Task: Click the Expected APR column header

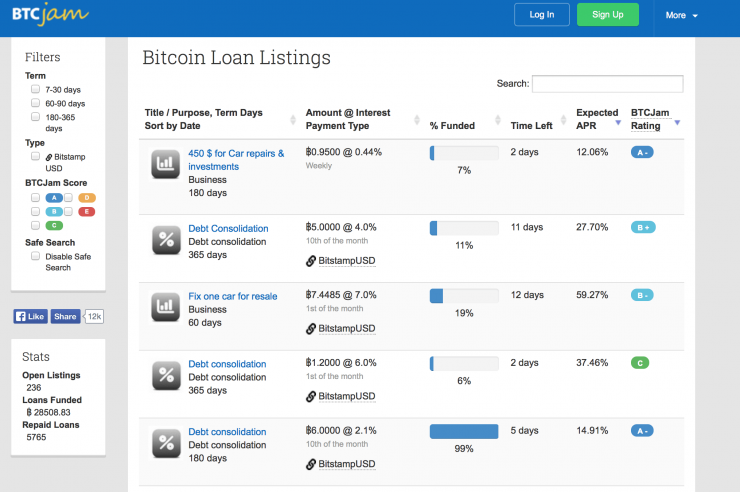Action: click(597, 119)
